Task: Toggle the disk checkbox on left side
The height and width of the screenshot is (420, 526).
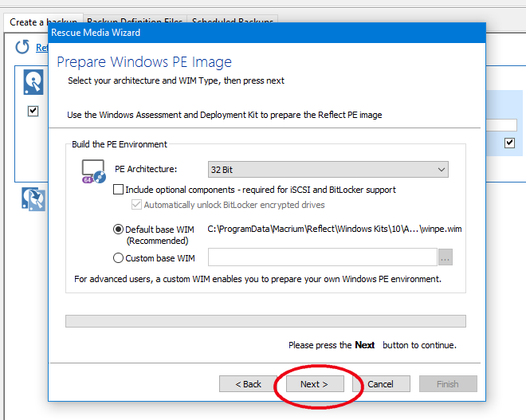Action: tap(33, 111)
